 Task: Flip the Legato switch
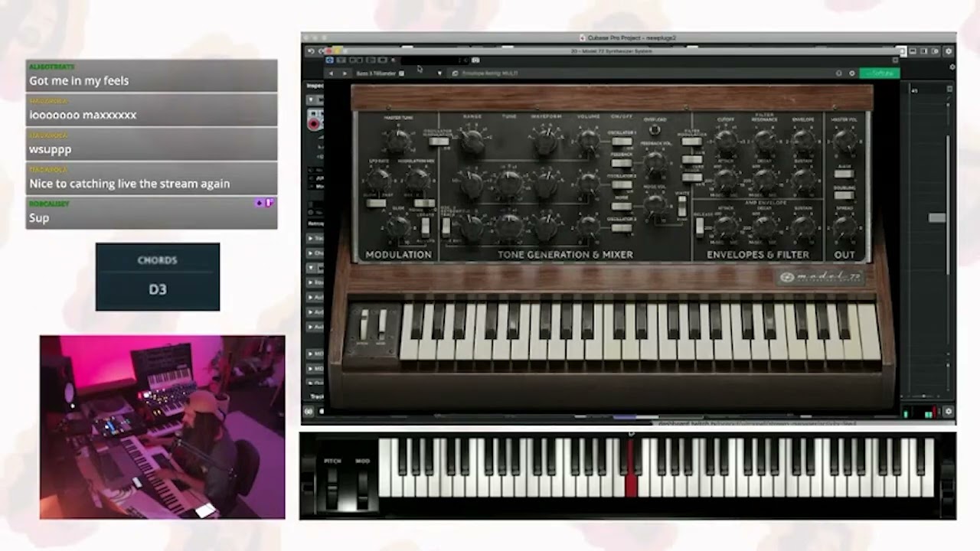(x=425, y=227)
